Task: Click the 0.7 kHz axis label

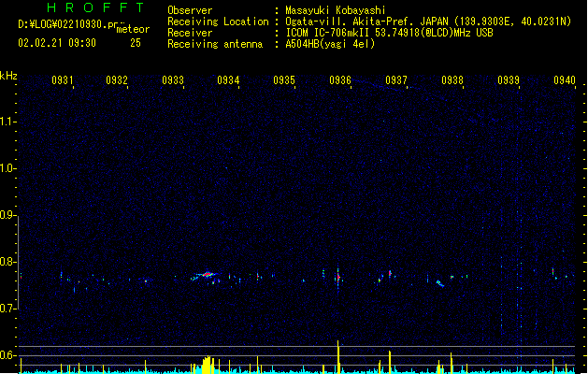Action: click(7, 309)
